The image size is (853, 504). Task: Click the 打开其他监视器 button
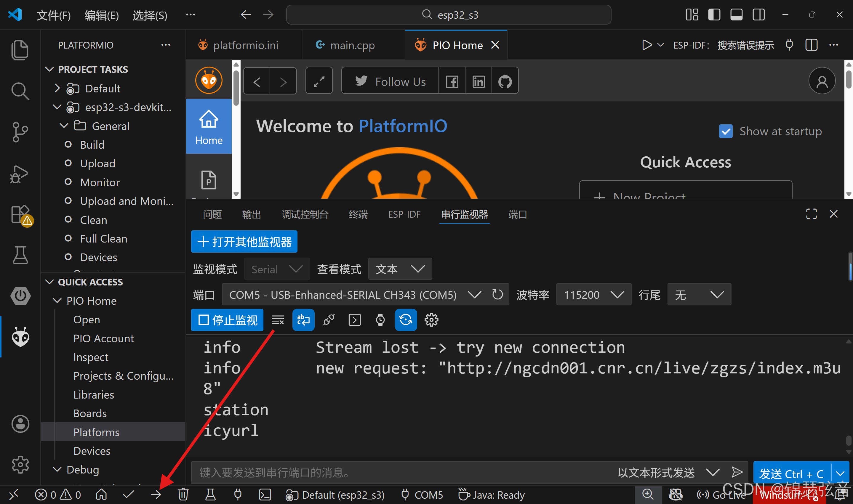[x=244, y=242]
